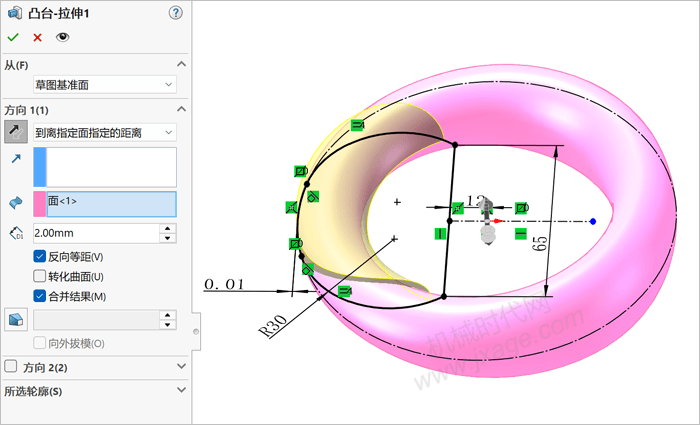The image size is (700, 425).
Task: Cancel the feature with red X
Action: pyautogui.click(x=38, y=38)
